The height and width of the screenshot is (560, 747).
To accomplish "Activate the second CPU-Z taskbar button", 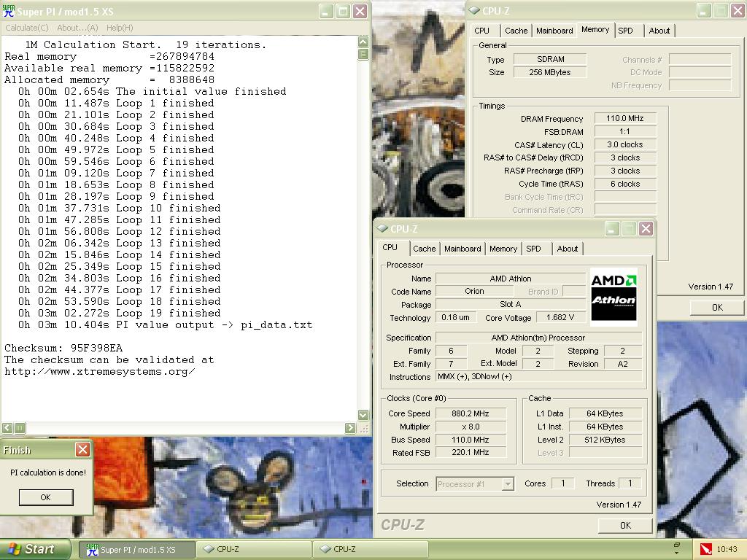I will click(371, 550).
